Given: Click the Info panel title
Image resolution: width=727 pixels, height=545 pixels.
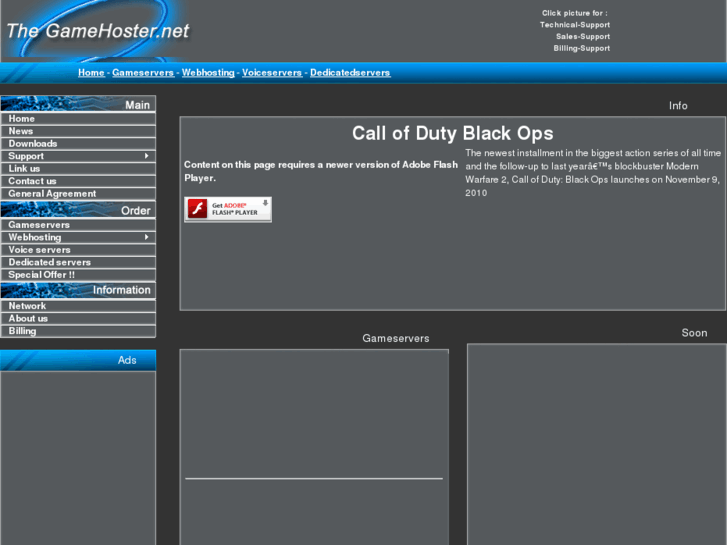Looking at the screenshot, I should point(678,106).
